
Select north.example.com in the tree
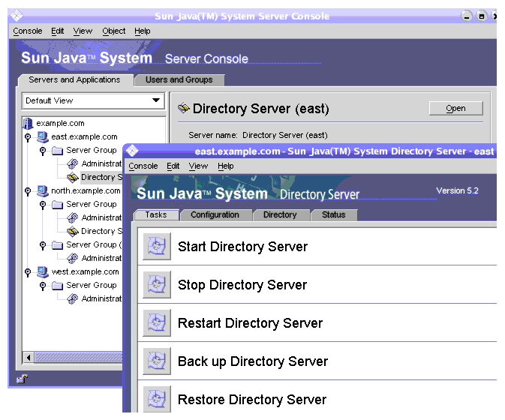86,190
